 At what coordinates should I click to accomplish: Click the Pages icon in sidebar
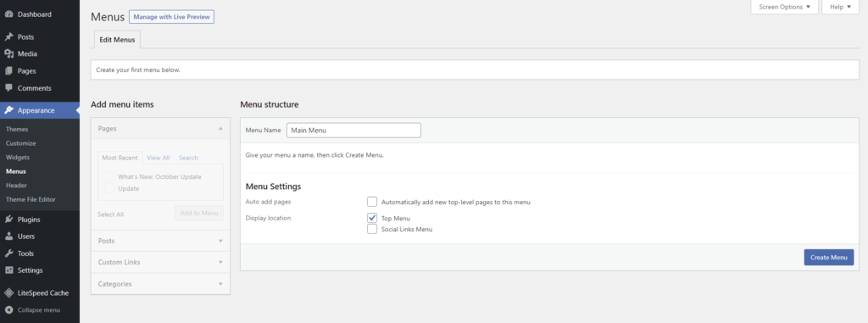[x=8, y=71]
